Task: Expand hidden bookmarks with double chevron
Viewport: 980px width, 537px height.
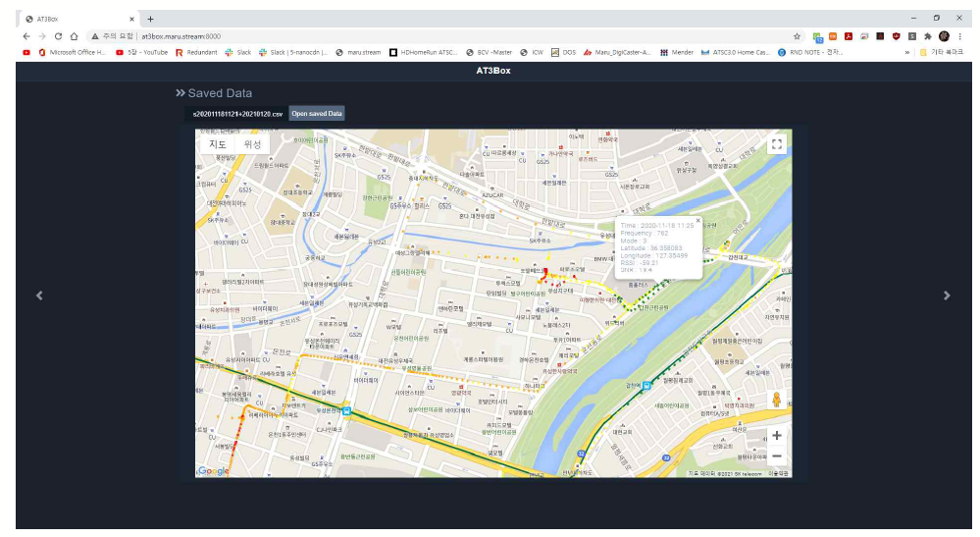Action: pos(906,52)
